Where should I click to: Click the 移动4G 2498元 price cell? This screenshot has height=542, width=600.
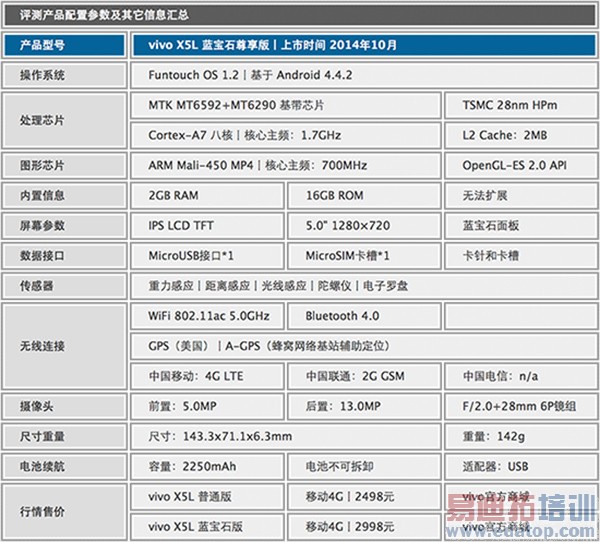pyautogui.click(x=364, y=497)
